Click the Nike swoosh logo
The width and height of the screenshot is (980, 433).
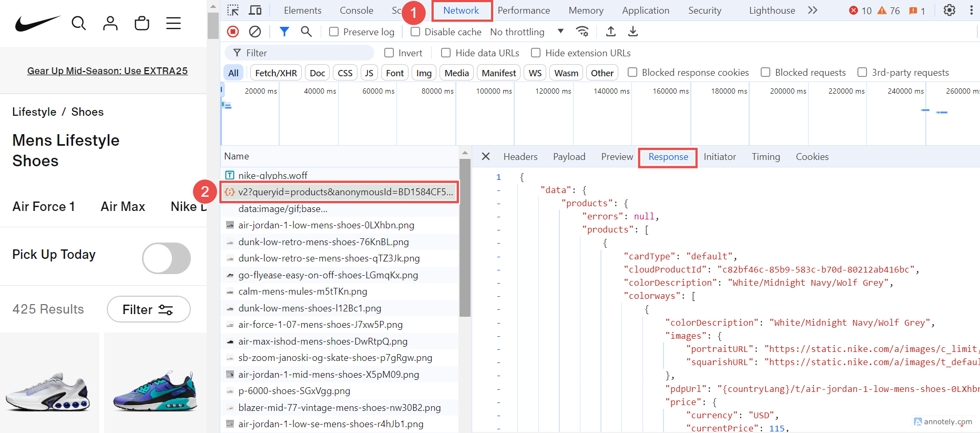pyautogui.click(x=38, y=23)
